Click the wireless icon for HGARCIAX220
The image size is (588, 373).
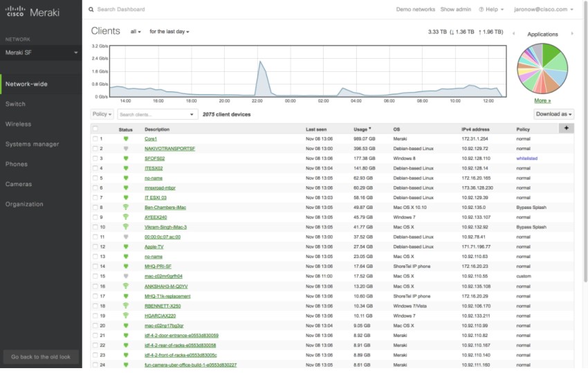126,315
